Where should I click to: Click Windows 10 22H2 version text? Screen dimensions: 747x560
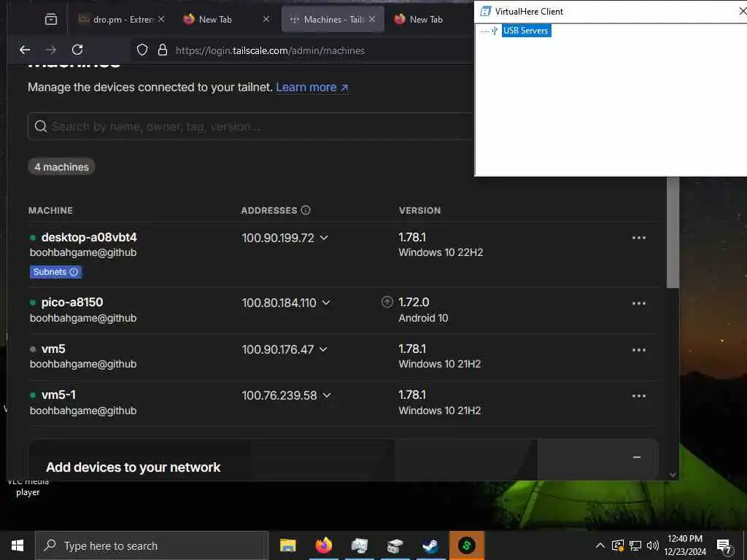pos(441,252)
